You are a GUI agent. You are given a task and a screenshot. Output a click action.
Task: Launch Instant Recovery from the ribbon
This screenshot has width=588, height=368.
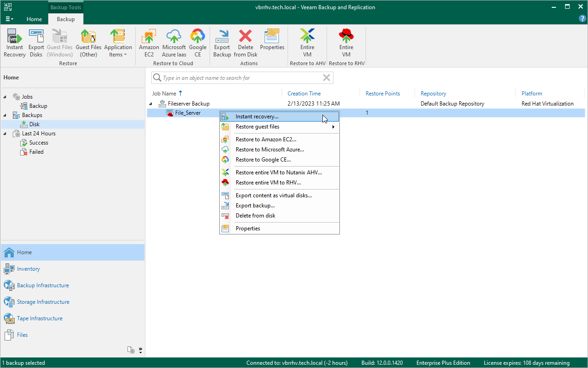[x=15, y=43]
